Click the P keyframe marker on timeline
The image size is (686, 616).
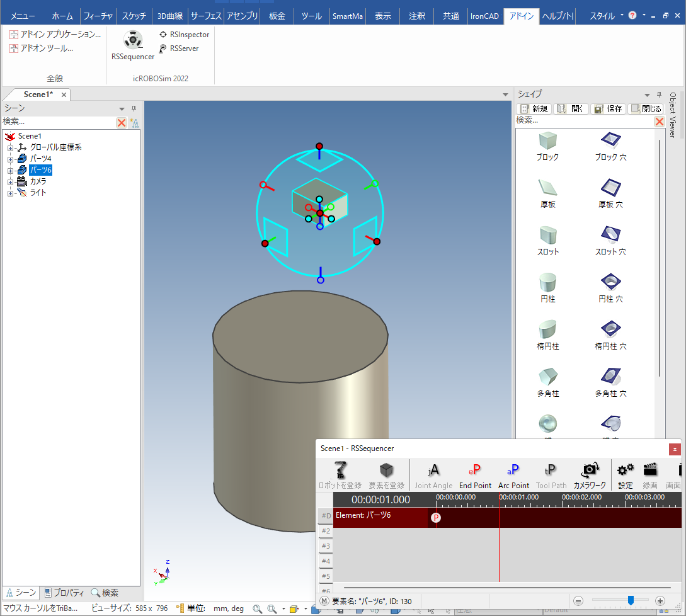(436, 517)
